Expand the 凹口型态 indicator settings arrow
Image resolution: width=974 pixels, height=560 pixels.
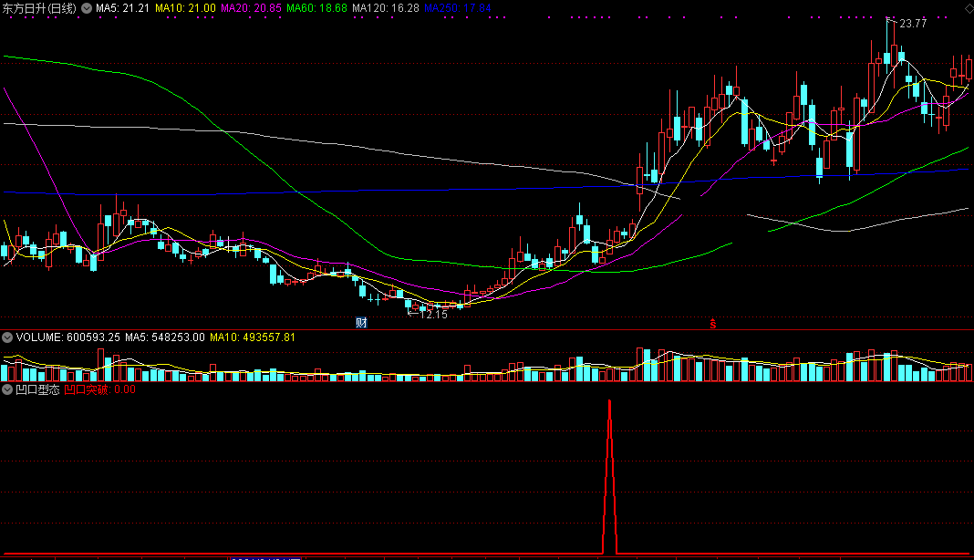point(7,389)
